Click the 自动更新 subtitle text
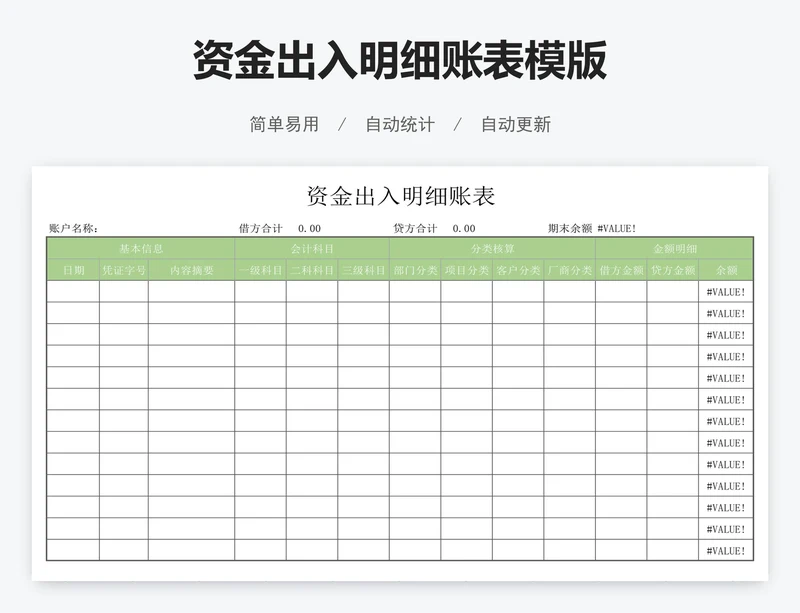Image resolution: width=800 pixels, height=613 pixels. (516, 124)
